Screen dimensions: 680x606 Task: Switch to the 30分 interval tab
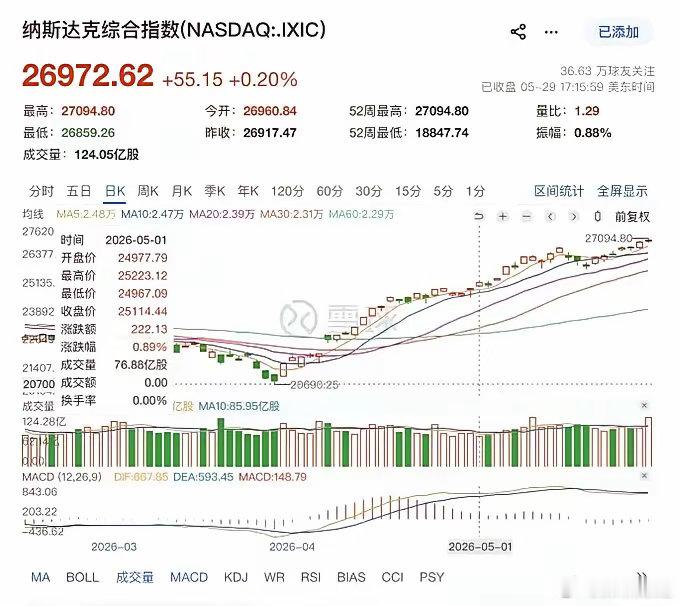369,191
